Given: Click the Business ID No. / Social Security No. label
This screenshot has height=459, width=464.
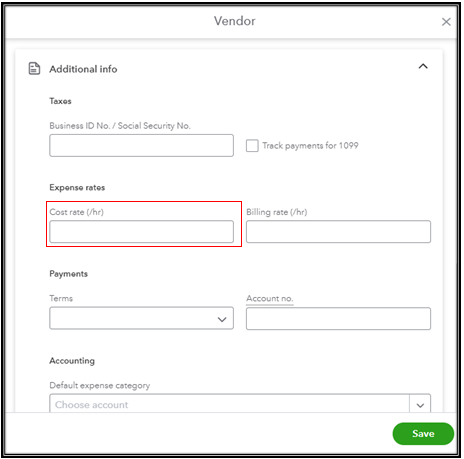Looking at the screenshot, I should tap(120, 126).
